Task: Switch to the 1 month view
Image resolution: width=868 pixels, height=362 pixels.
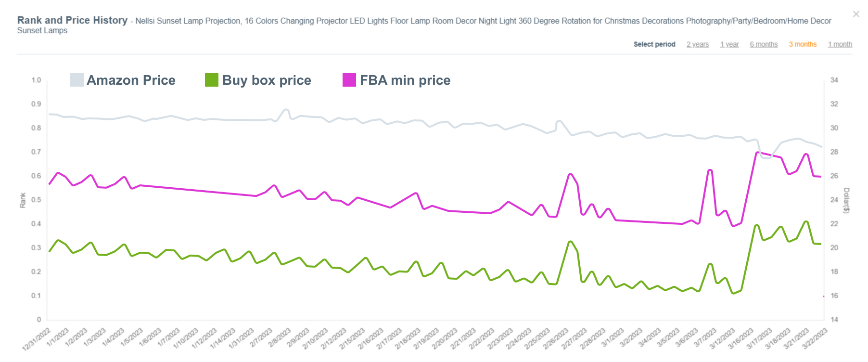Action: pyautogui.click(x=840, y=44)
